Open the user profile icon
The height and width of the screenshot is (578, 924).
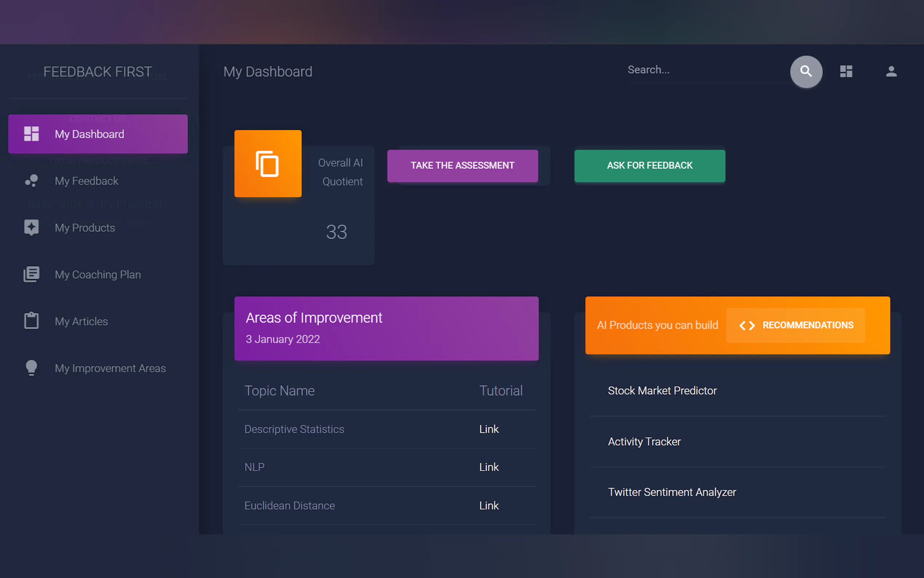[x=891, y=71]
